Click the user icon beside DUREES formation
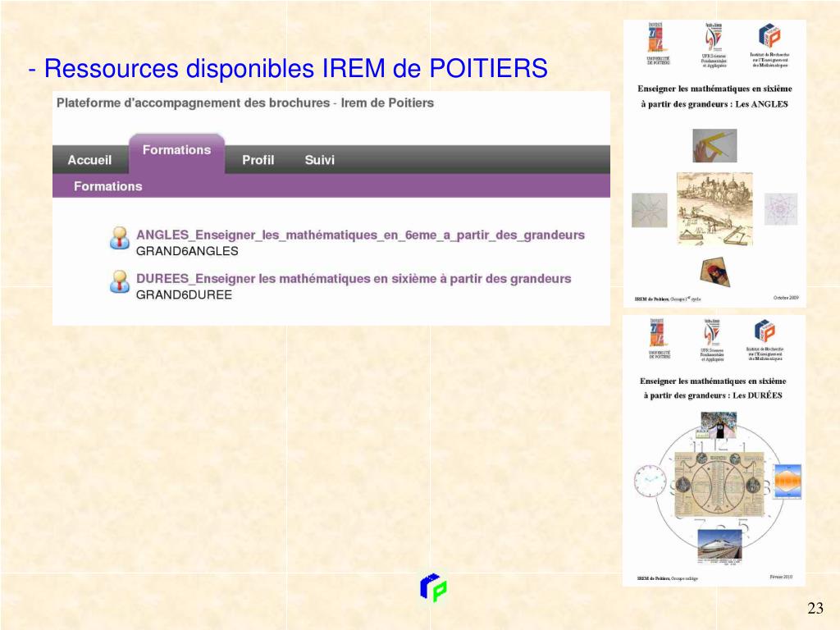 pos(120,282)
